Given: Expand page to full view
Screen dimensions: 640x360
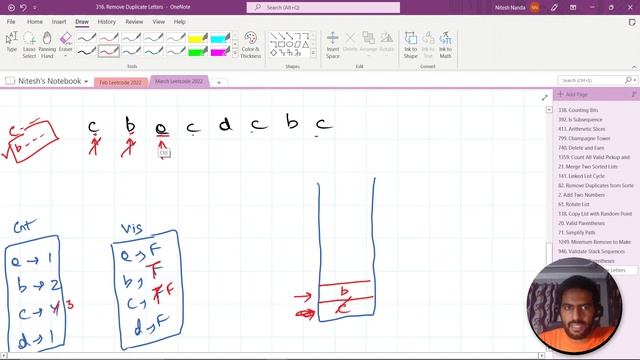Looking at the screenshot, I should [x=544, y=98].
